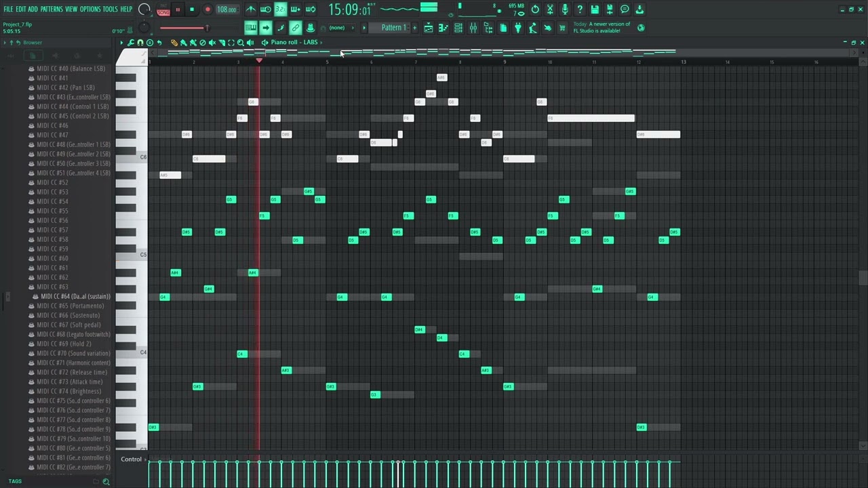Open the Pattern 1 selector

(392, 28)
